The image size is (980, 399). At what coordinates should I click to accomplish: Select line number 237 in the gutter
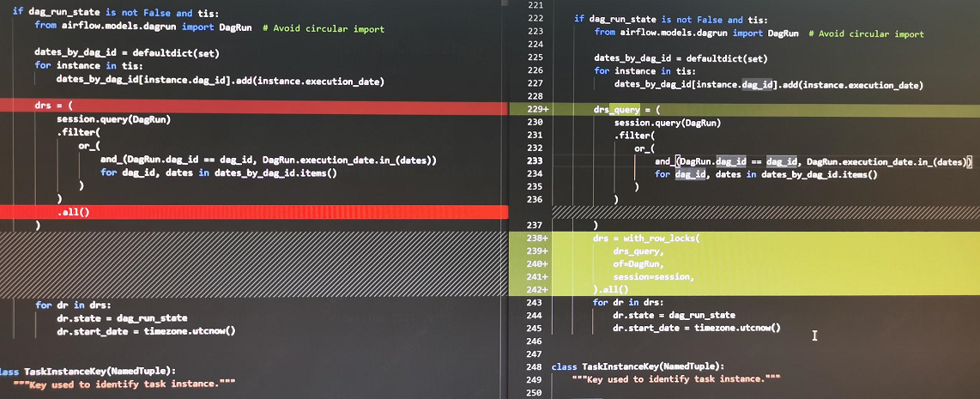535,225
